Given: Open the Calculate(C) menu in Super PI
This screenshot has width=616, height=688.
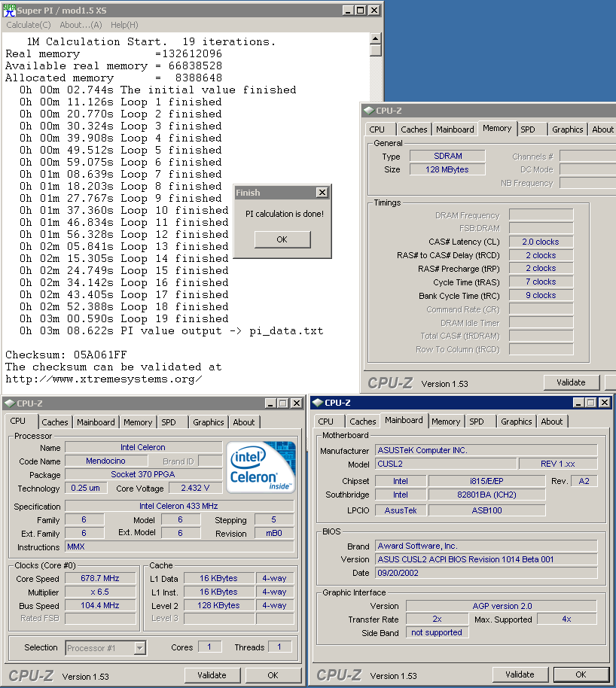Looking at the screenshot, I should point(29,25).
